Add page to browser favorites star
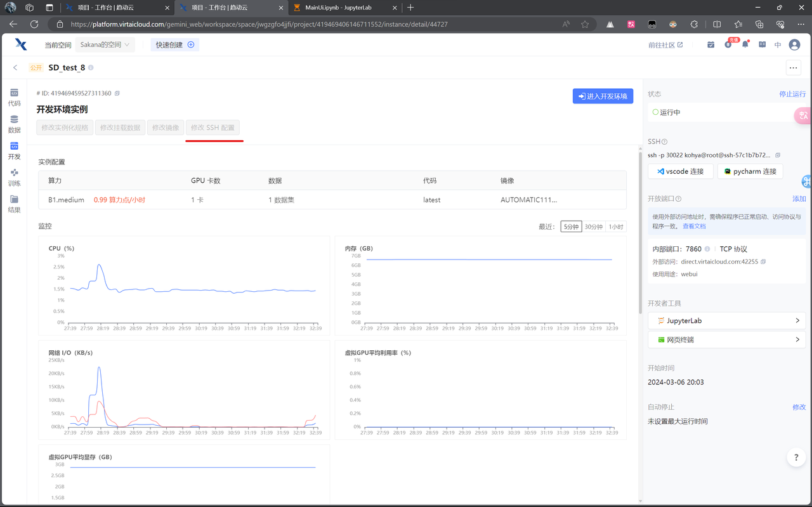812x507 pixels. (585, 24)
